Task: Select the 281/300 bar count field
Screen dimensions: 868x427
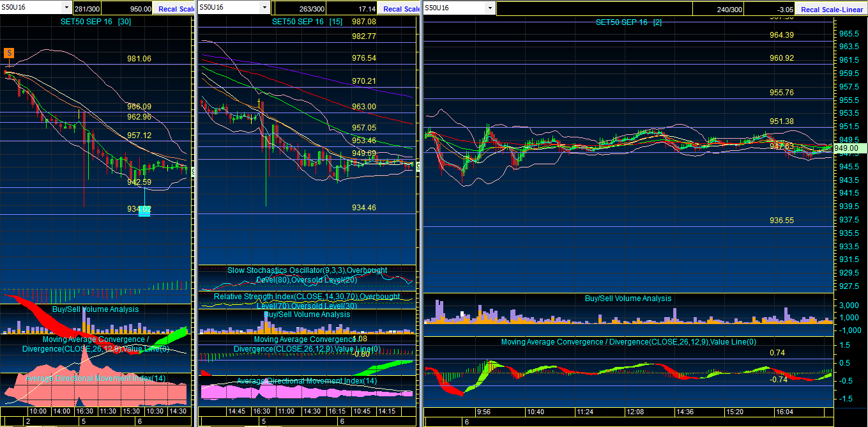Action: 87,9
